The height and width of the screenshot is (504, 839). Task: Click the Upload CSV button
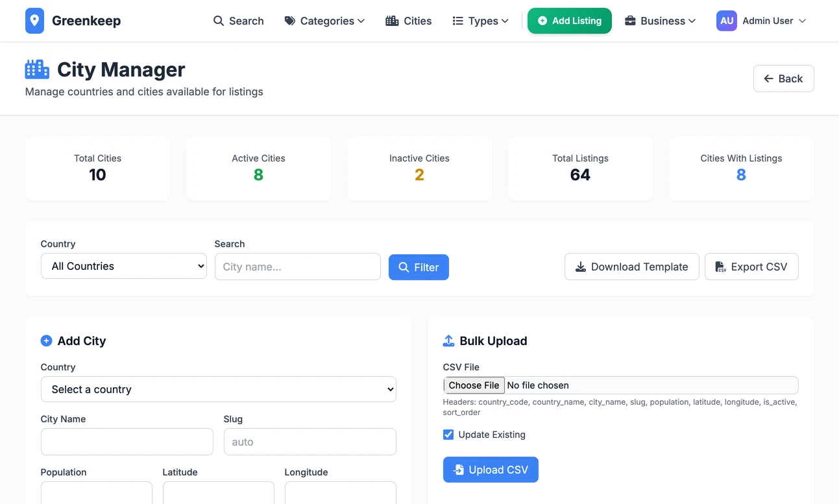(x=491, y=470)
